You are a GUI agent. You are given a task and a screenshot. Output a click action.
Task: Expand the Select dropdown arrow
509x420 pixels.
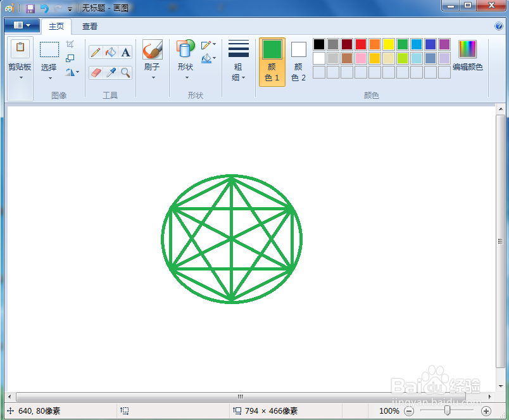[50, 78]
